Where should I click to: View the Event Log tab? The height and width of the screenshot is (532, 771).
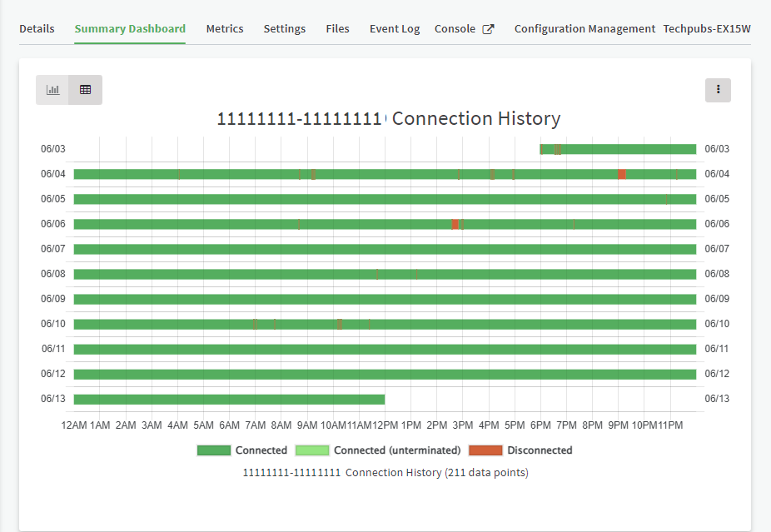point(395,29)
